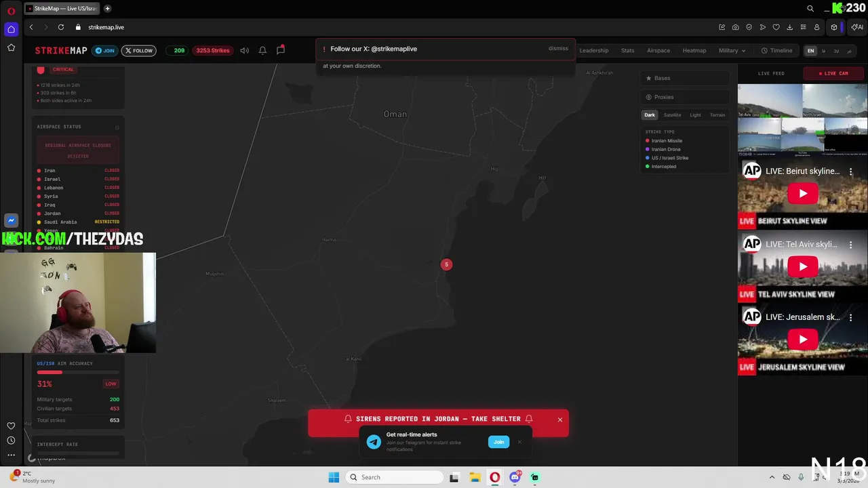Image resolution: width=868 pixels, height=488 pixels.
Task: Open the Leadership tab
Action: click(594, 50)
